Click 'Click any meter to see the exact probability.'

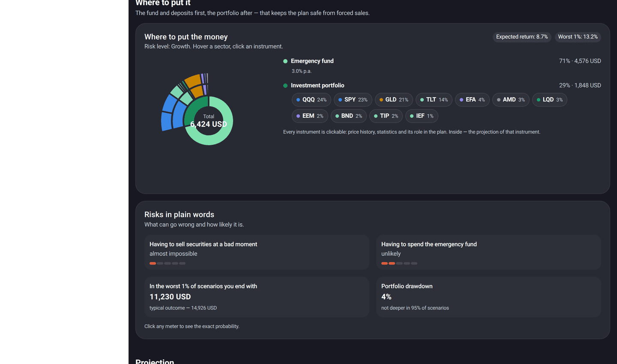click(x=192, y=326)
